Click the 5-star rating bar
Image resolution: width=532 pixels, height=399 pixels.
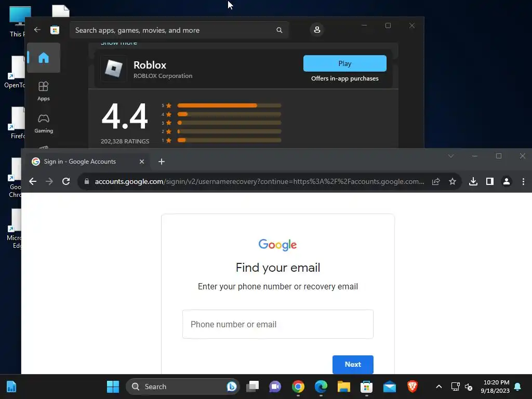(x=229, y=105)
